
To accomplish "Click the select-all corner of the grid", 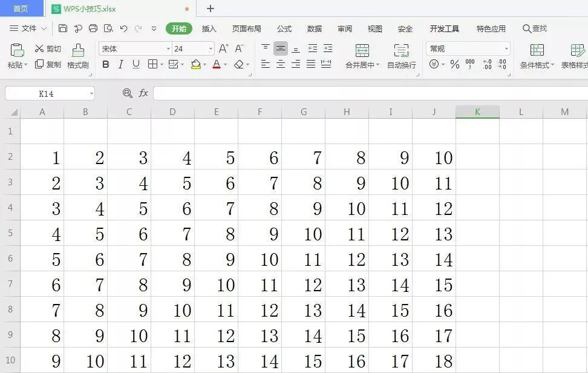I will (x=13, y=112).
